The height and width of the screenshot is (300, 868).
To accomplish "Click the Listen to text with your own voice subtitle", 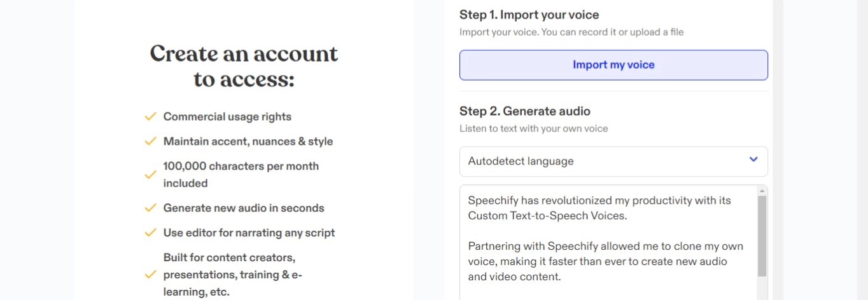I will [533, 128].
